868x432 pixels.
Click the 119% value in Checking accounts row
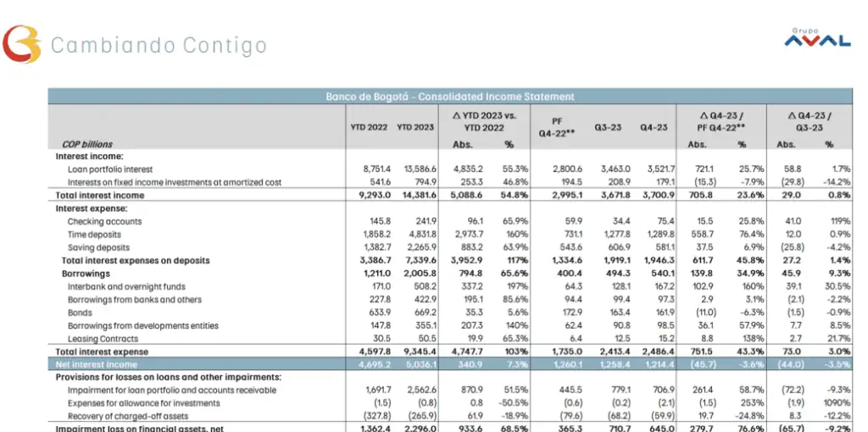(842, 221)
